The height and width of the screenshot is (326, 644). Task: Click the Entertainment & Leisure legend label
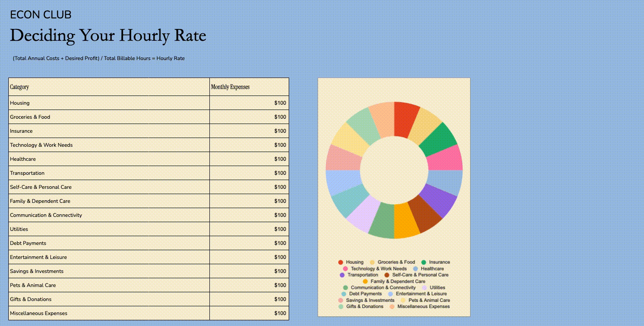(421, 294)
